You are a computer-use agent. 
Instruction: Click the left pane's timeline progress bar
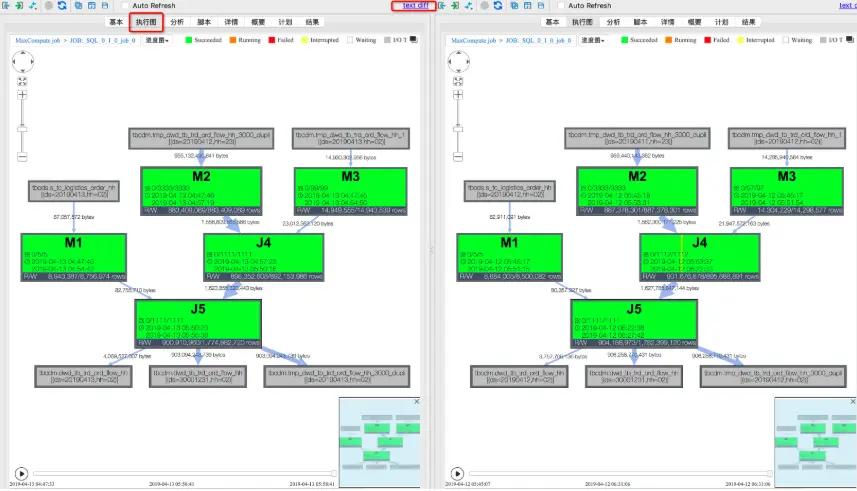184,473
